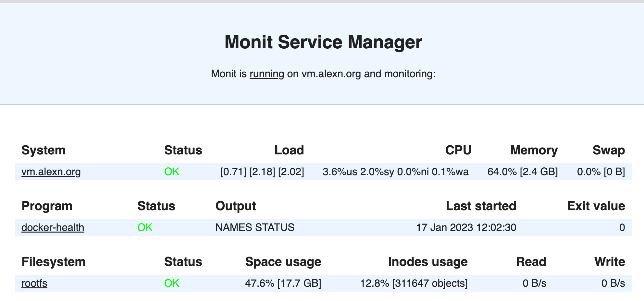Click the OK status of vm.alexn.org
The width and height of the screenshot is (644, 301).
pos(172,172)
